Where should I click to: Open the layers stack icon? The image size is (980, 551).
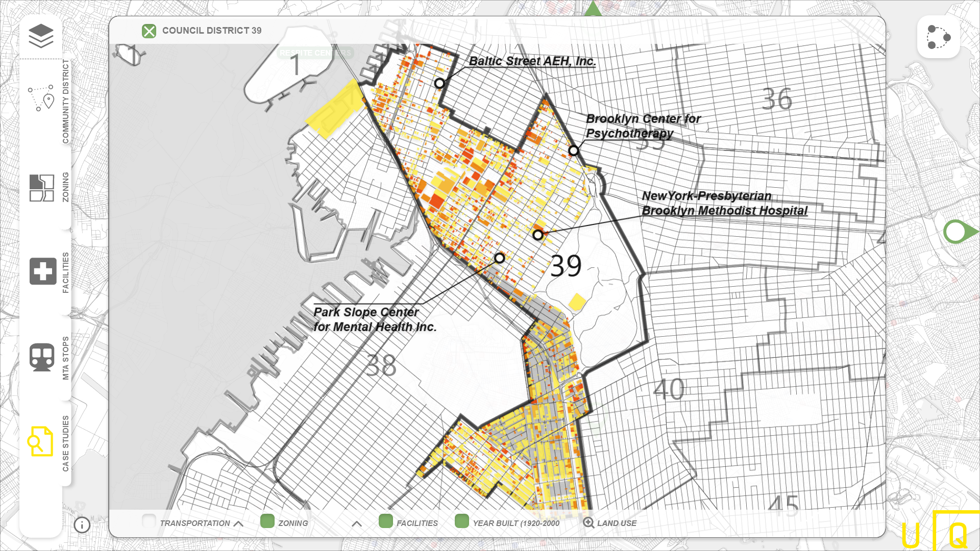41,36
